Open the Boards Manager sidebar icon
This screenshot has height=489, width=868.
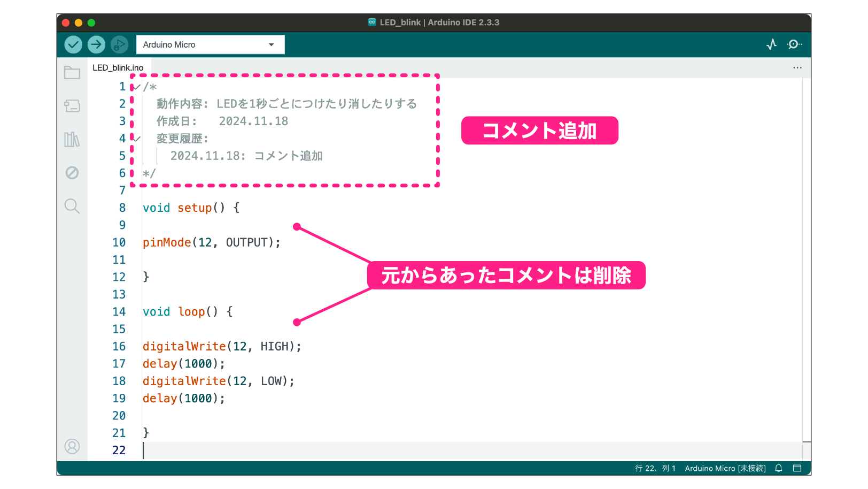pos(72,106)
